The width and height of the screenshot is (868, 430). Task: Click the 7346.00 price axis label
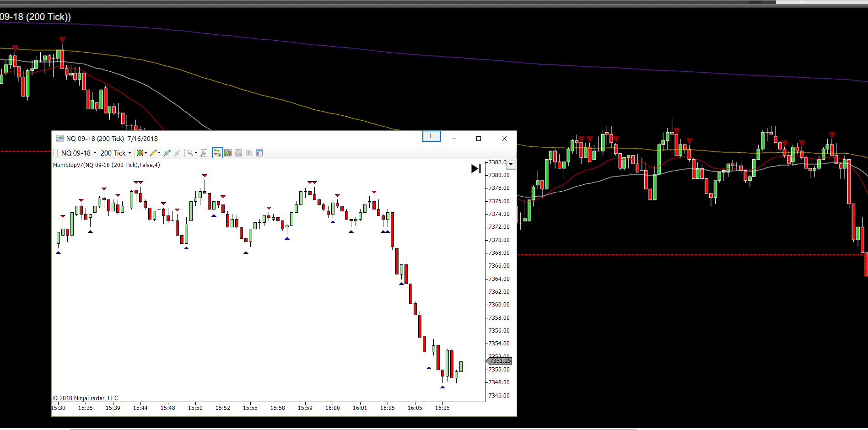coord(499,395)
